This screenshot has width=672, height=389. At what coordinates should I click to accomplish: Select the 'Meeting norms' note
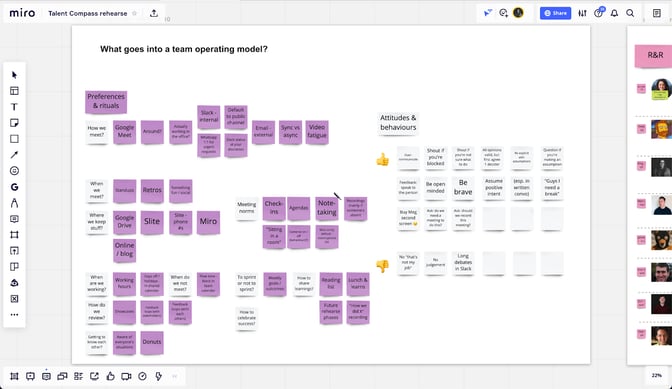coord(246,208)
